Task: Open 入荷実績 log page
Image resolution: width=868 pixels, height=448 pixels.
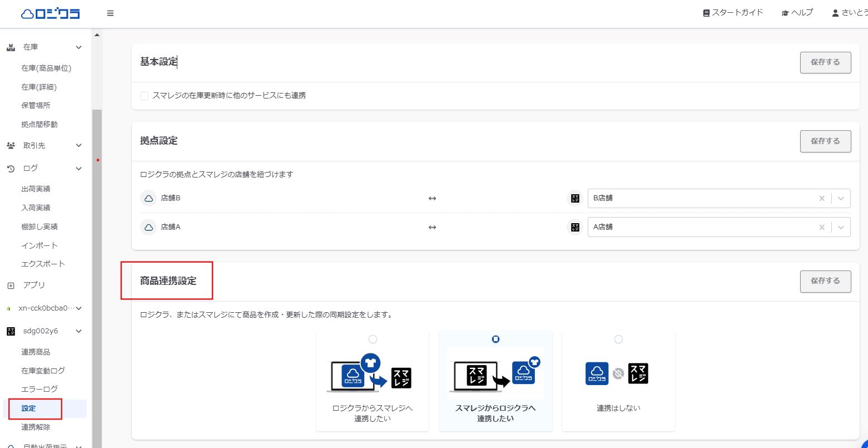Action: (36, 208)
